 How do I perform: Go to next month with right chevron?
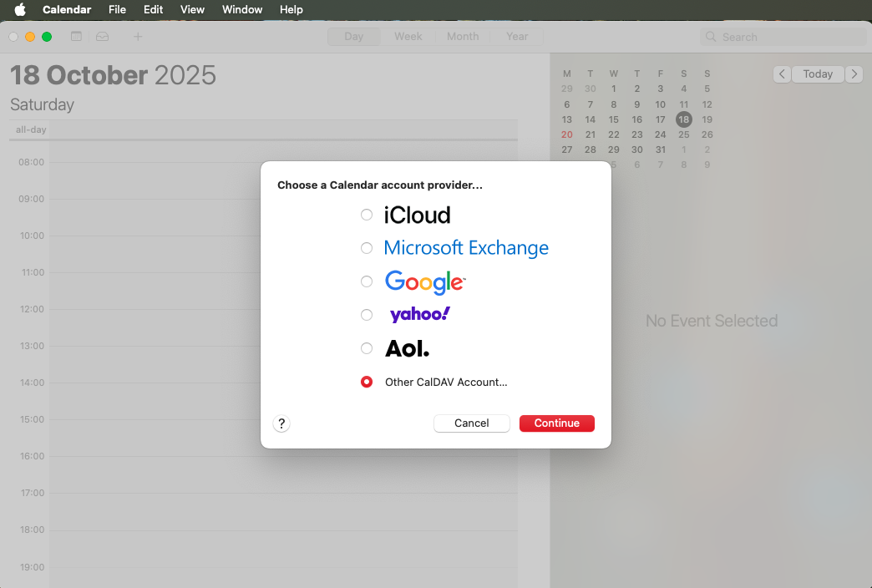(x=854, y=74)
